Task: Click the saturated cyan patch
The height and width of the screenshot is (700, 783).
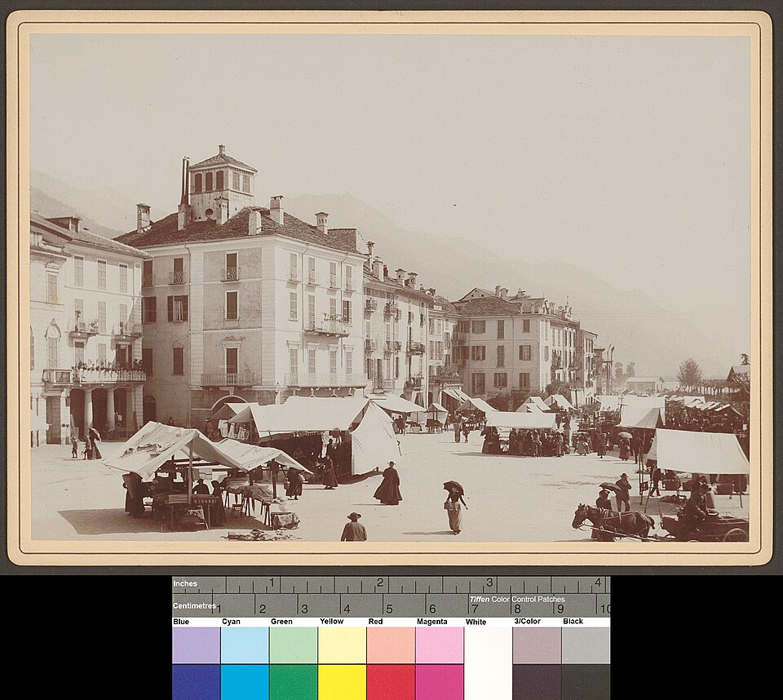Action: 245,682
